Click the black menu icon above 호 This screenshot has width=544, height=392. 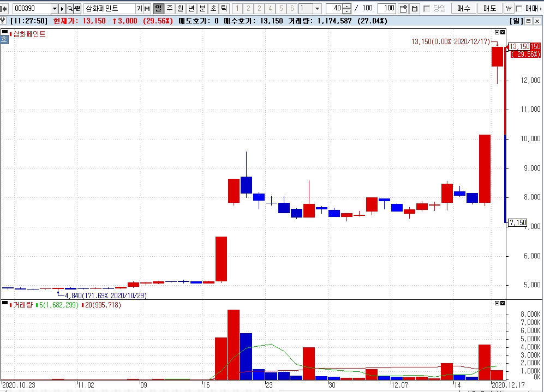[4, 32]
